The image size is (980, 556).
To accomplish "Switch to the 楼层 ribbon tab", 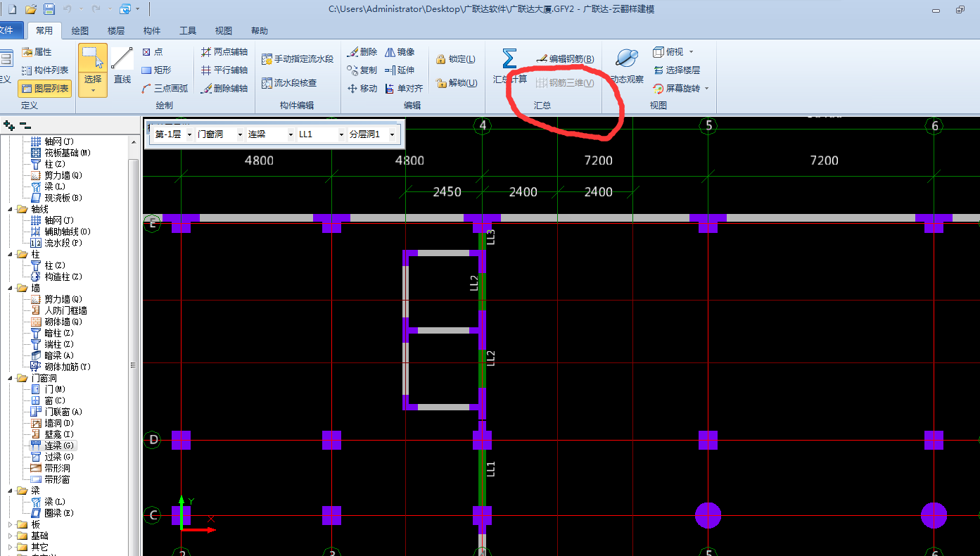I will coord(116,31).
